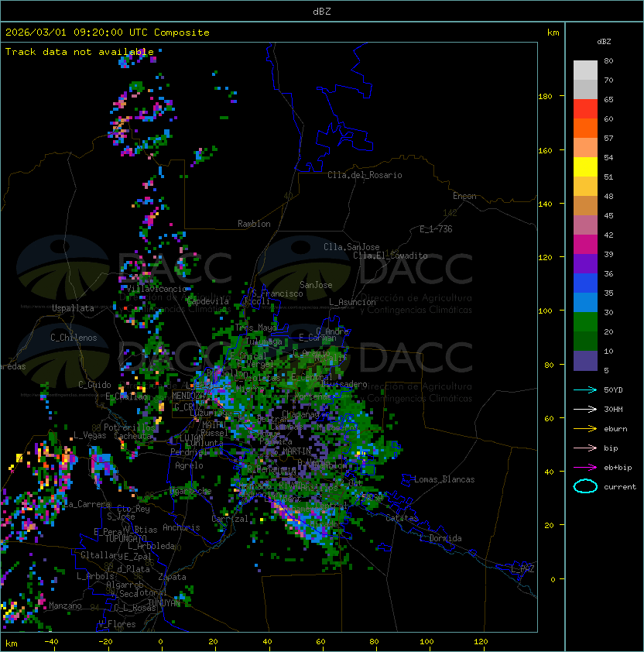
Task: Click the 'Encon' map label
Action: [464, 196]
